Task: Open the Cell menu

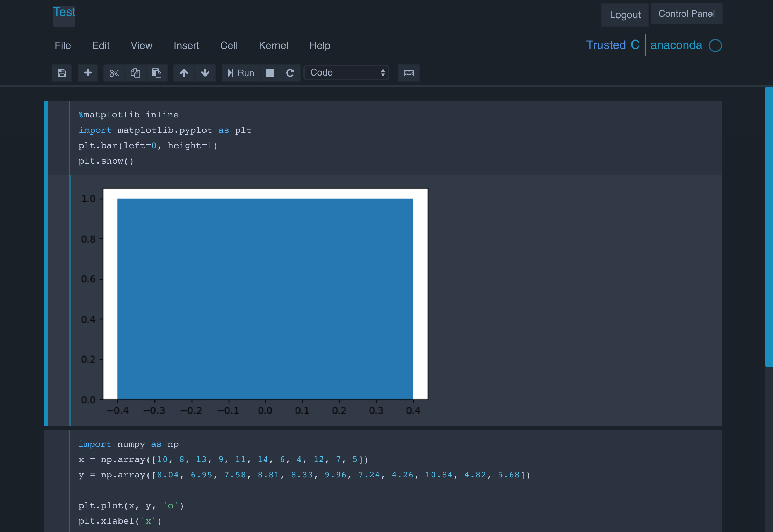Action: (x=229, y=45)
